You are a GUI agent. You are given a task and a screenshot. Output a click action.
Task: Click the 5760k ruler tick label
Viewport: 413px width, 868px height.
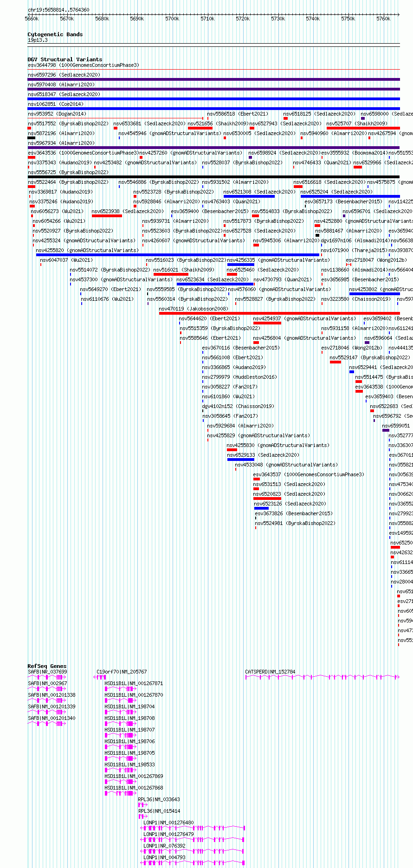(x=383, y=19)
